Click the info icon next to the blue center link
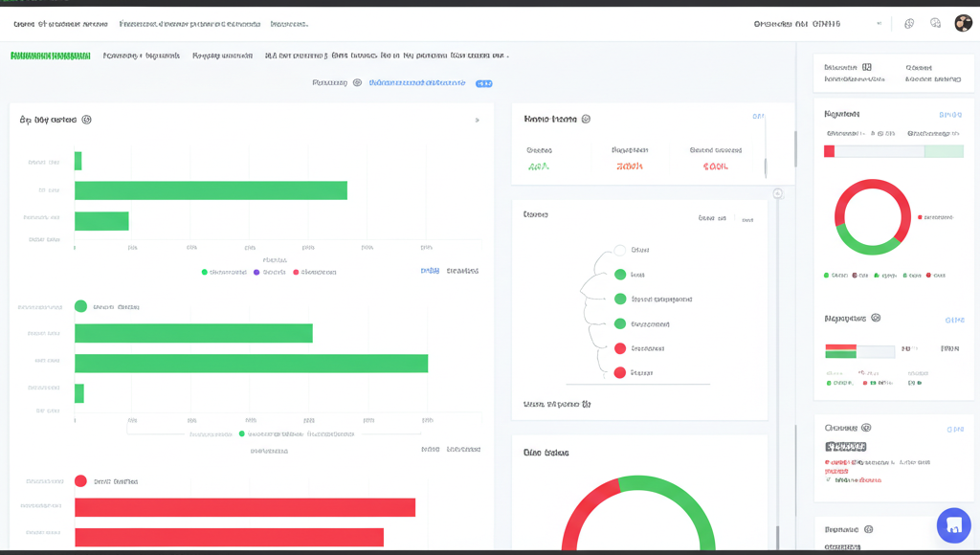Viewport: 980px width, 555px height. tap(357, 83)
